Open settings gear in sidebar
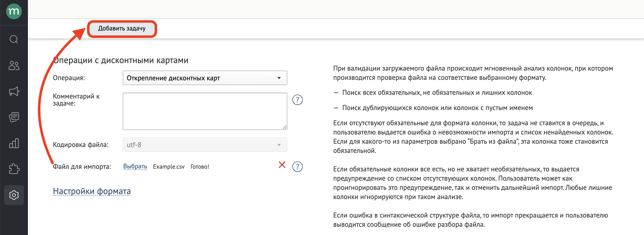644x235 pixels. 14,195
